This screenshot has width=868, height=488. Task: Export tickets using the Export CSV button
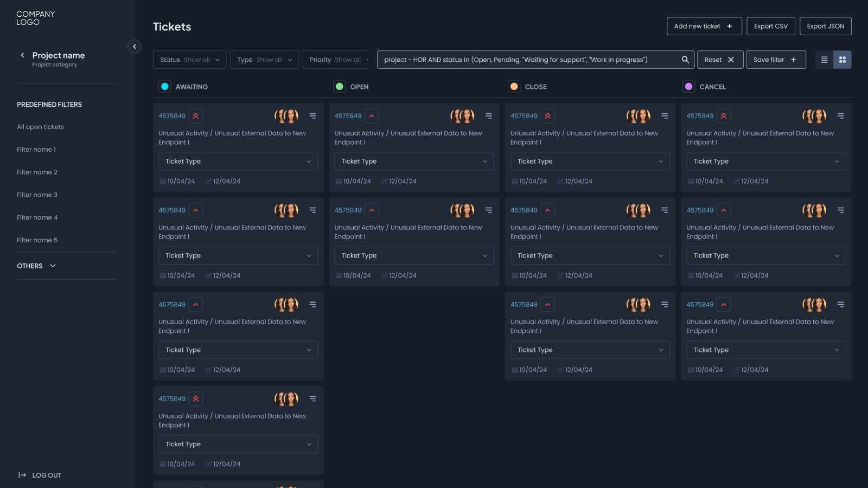(770, 26)
